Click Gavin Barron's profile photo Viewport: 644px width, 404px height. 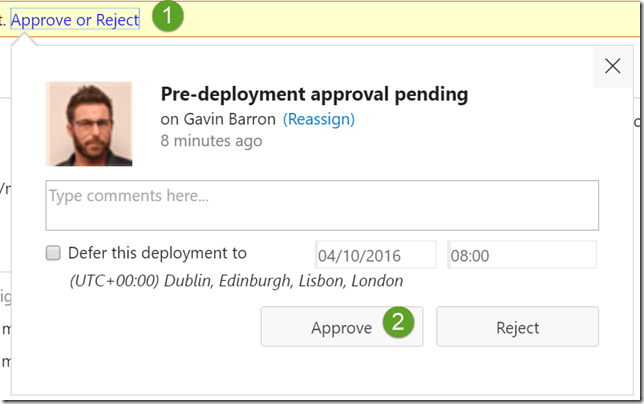pos(89,123)
